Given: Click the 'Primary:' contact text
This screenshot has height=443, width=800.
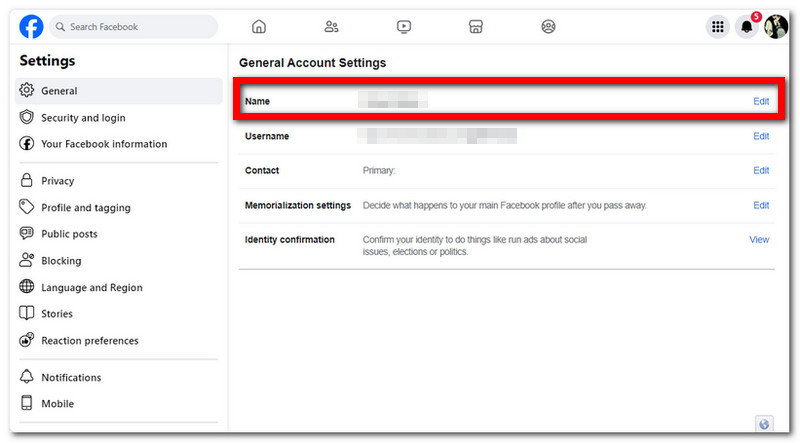Looking at the screenshot, I should point(379,170).
